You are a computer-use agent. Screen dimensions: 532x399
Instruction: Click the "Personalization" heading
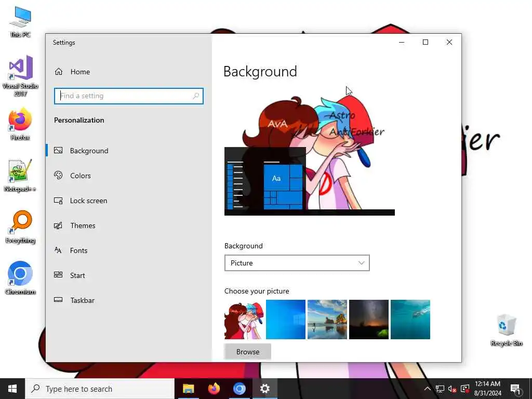[79, 120]
